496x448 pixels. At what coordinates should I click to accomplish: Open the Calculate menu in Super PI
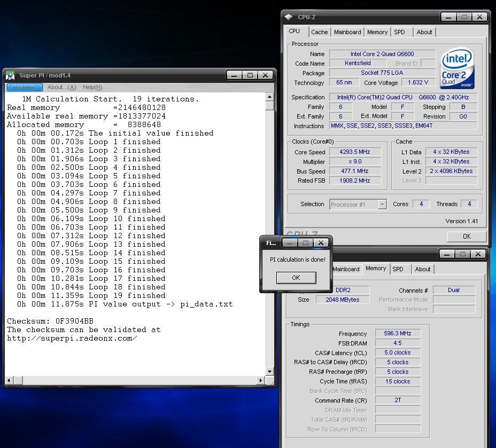click(25, 87)
